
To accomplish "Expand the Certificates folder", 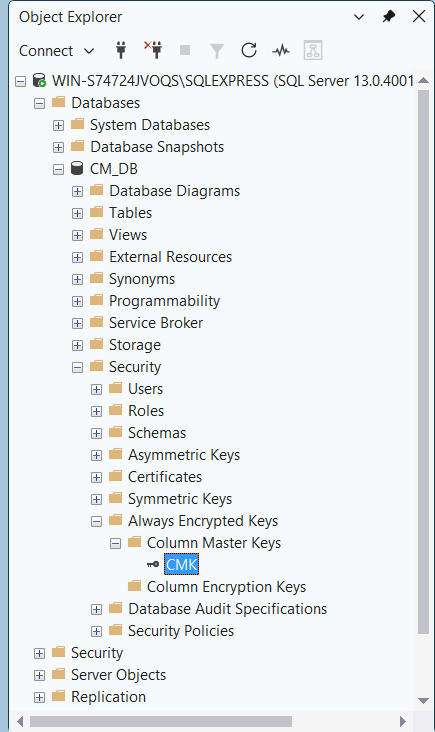I will (x=96, y=478).
